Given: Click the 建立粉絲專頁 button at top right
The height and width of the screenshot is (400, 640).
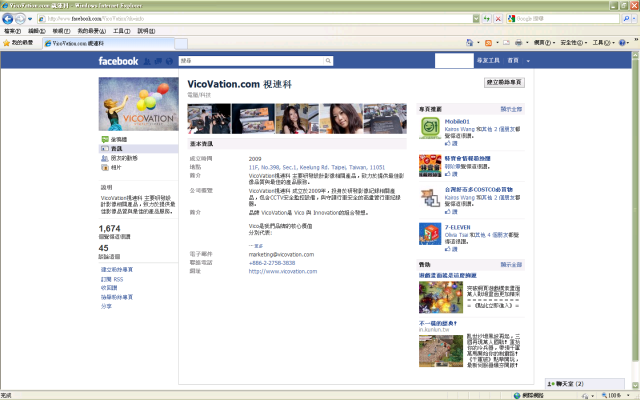Looking at the screenshot, I should 504,82.
